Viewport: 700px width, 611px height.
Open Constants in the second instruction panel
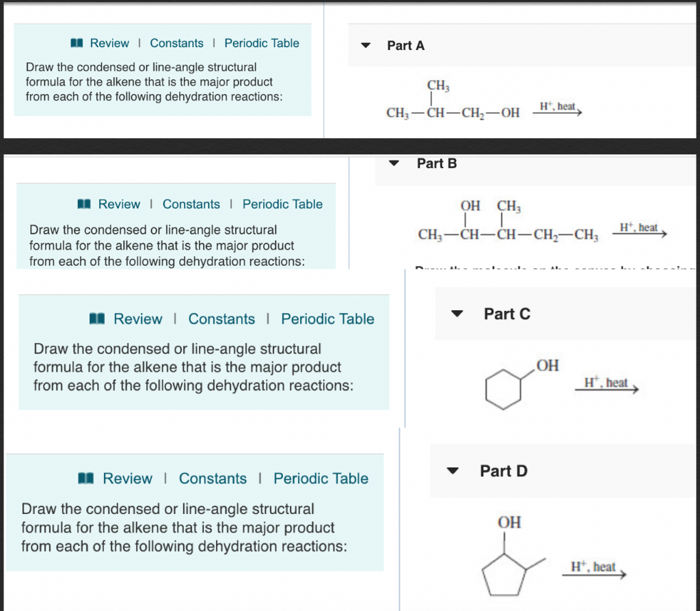[191, 204]
